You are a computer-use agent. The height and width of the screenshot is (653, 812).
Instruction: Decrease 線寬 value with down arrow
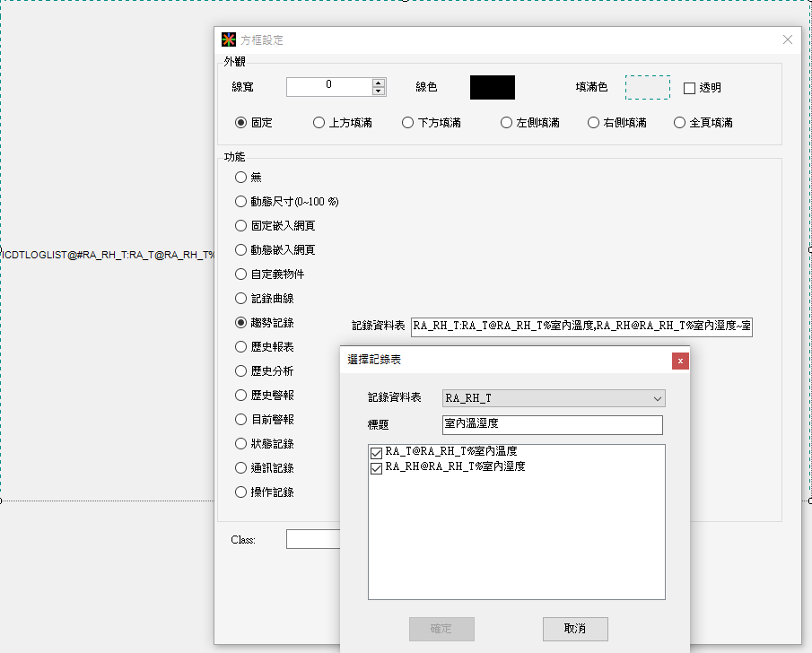click(379, 91)
